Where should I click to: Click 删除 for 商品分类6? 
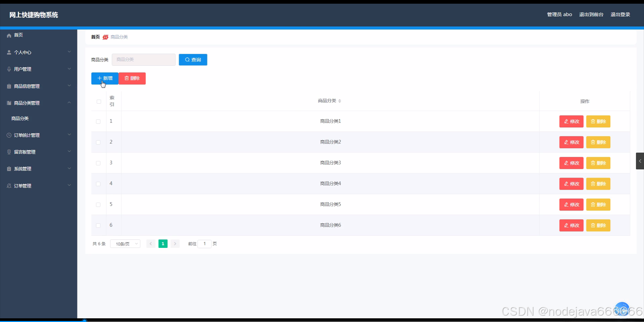pyautogui.click(x=598, y=225)
